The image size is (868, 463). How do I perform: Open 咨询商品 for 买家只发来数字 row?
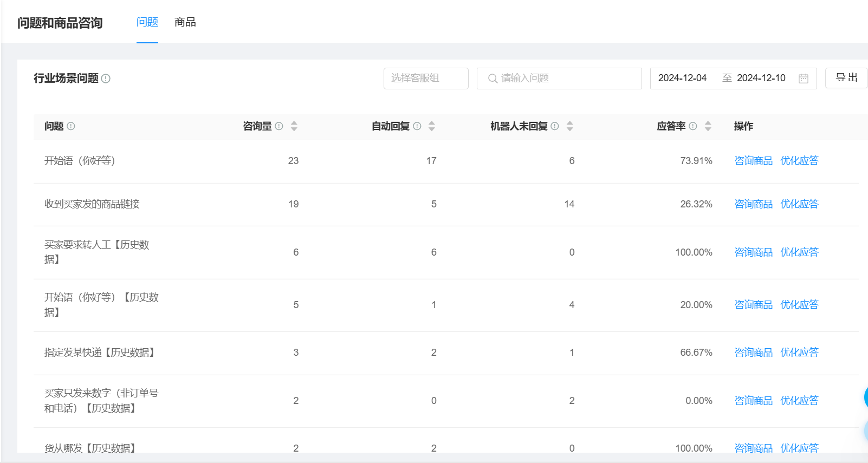tap(754, 401)
